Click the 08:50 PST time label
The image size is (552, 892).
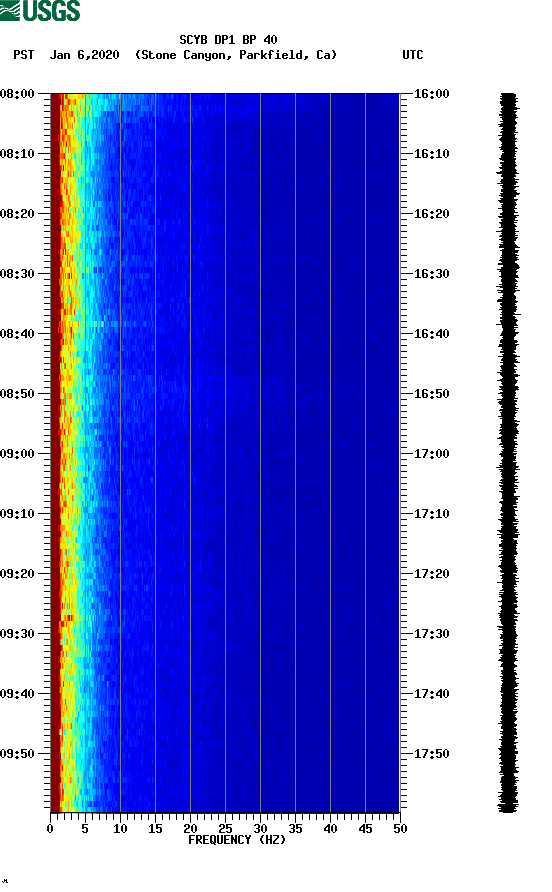[x=18, y=394]
